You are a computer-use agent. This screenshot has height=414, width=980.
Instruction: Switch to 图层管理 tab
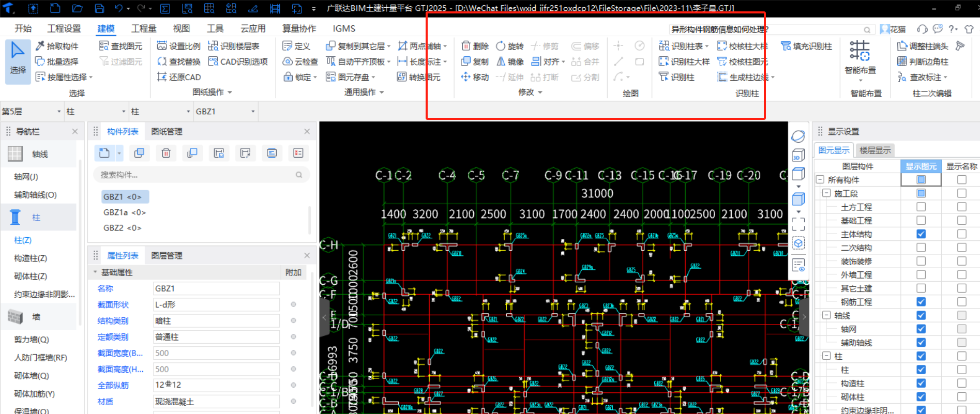coord(167,255)
